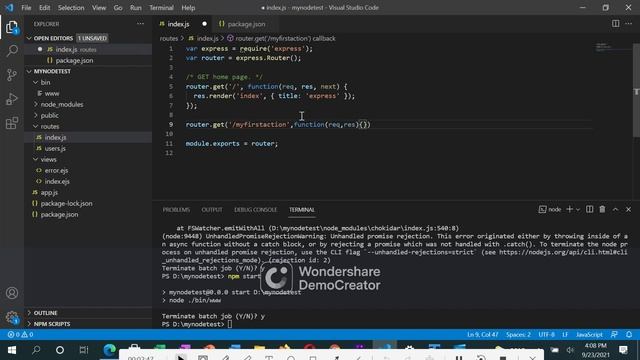This screenshot has height=360, width=640.
Task: Open the File menu
Action: (26, 8)
